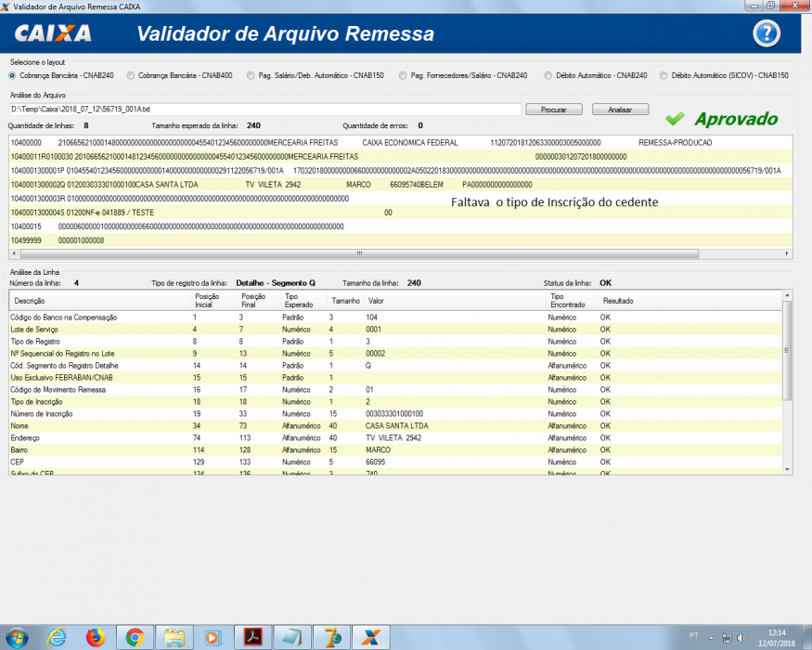Click down arrow of line analysis scrollbar
This screenshot has width=812, height=650.
point(787,470)
